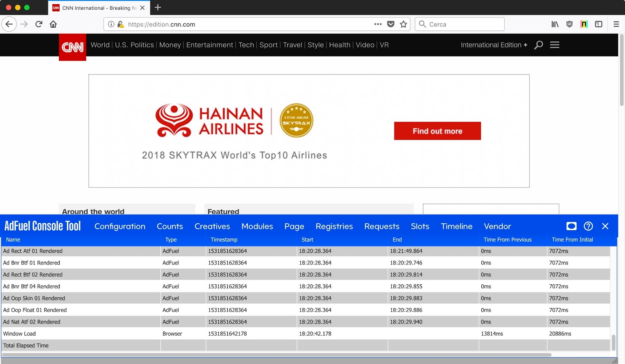Screen dimensions: 625x364
Task: Select the Window Load row name
Action: coord(20,334)
